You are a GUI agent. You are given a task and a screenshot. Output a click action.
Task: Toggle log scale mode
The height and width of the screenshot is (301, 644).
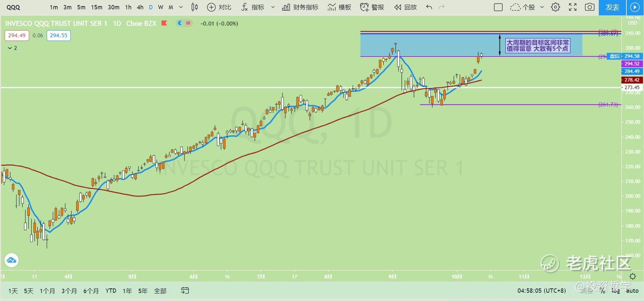(x=616, y=291)
